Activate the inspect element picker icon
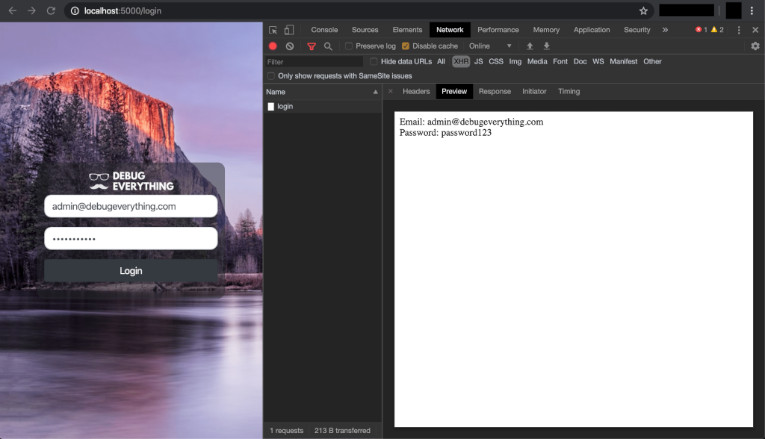765x439 pixels. 273,30
